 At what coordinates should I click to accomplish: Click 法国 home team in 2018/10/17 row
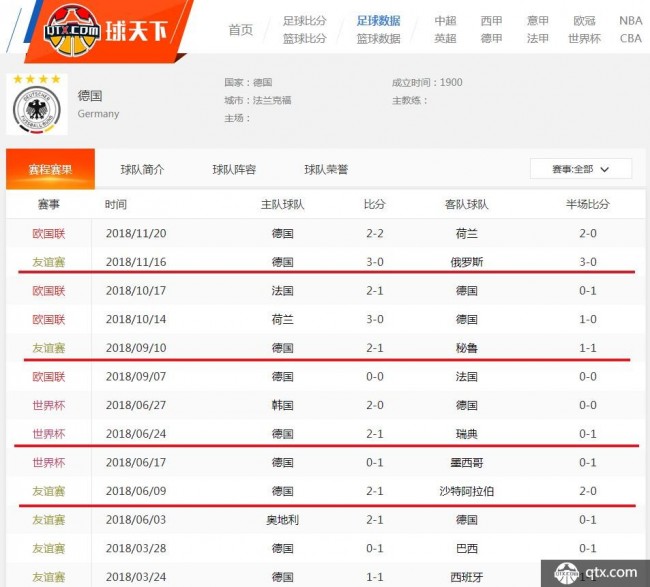283,291
